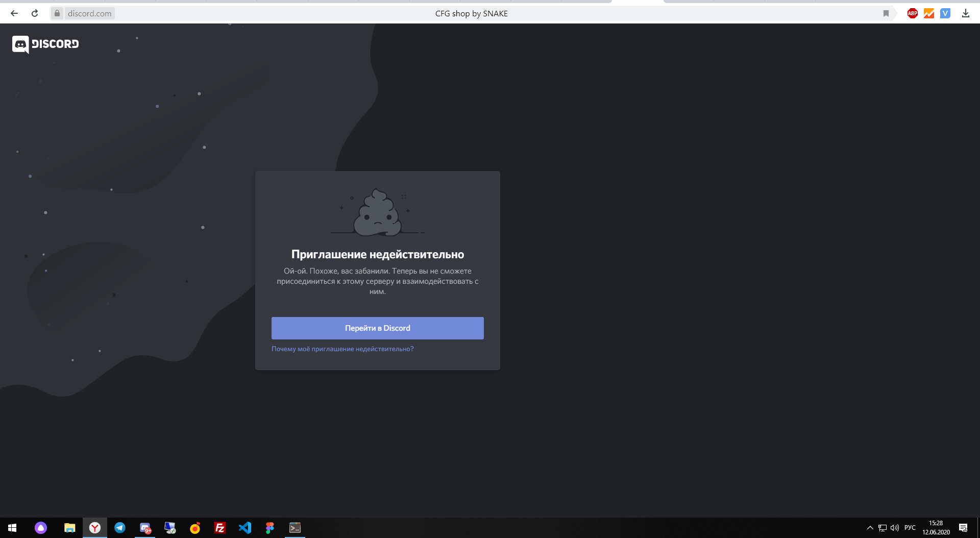This screenshot has width=980, height=538.
Task: Switch to Yandex Browser in the taskbar
Action: coord(95,528)
